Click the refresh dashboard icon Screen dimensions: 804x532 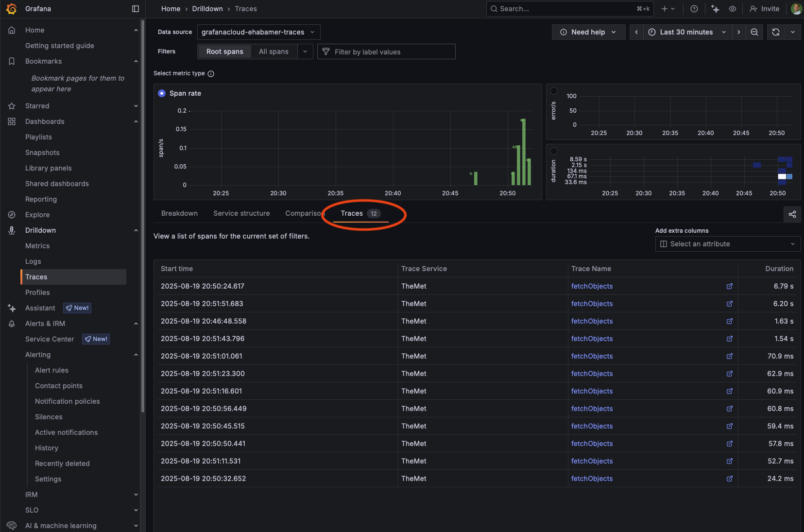tap(776, 32)
